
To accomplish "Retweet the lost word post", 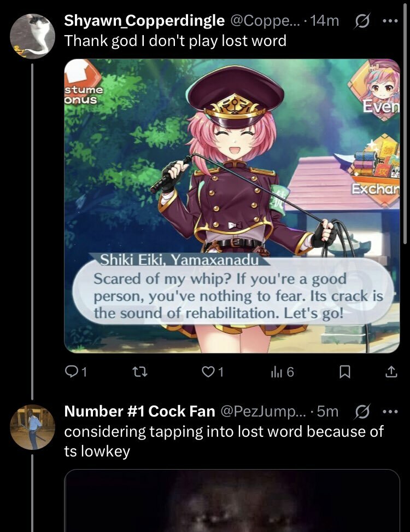I will click(x=139, y=372).
